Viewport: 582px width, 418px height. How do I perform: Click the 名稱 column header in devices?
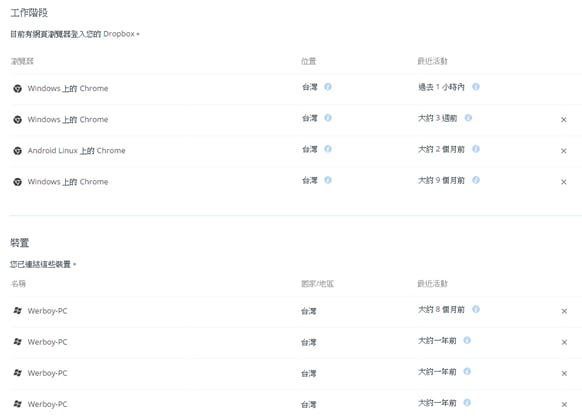pos(18,284)
